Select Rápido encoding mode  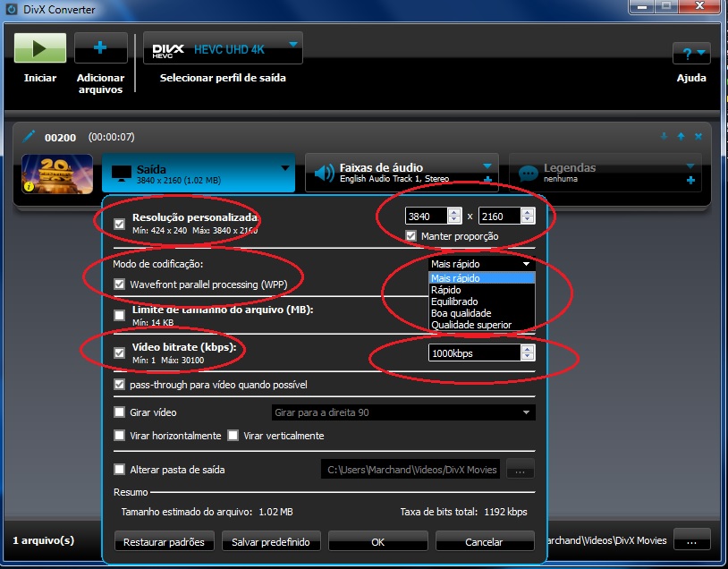pos(481,289)
